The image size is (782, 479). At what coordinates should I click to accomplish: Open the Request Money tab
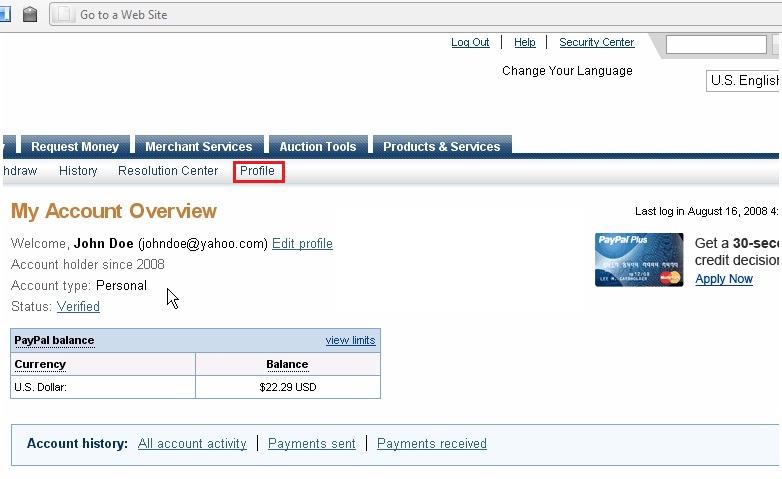pos(75,146)
